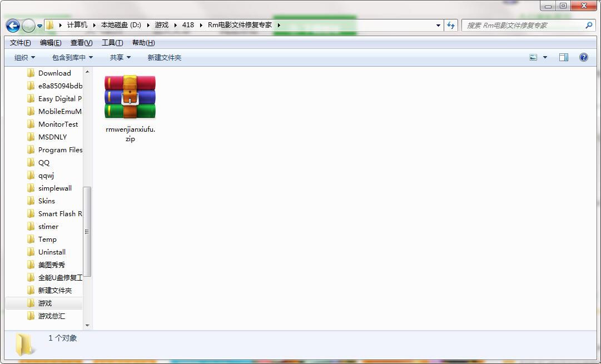
Task: Select the simplewall folder in the tree
Action: (x=55, y=188)
